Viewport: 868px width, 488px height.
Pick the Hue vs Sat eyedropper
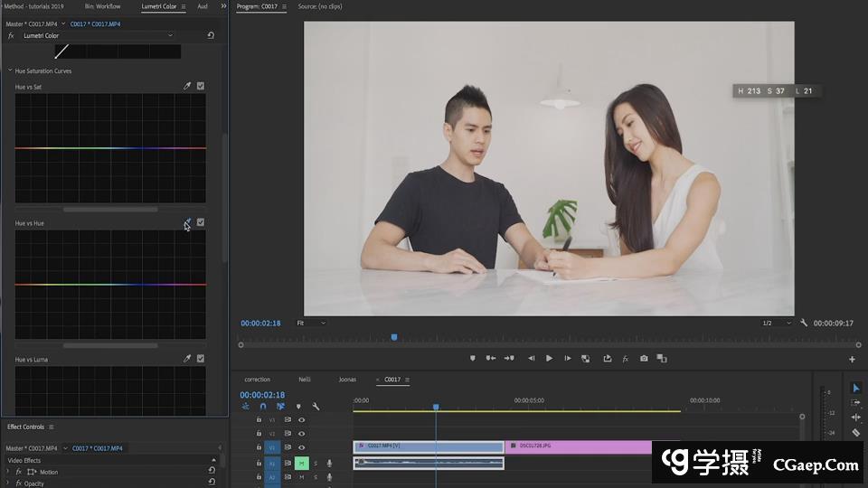(187, 87)
